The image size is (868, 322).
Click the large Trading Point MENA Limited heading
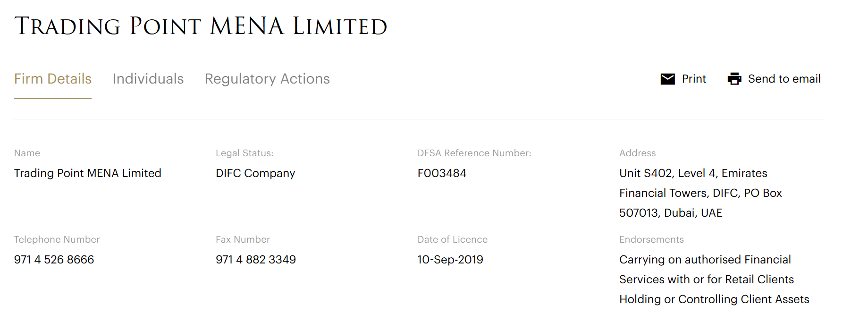pos(201,26)
